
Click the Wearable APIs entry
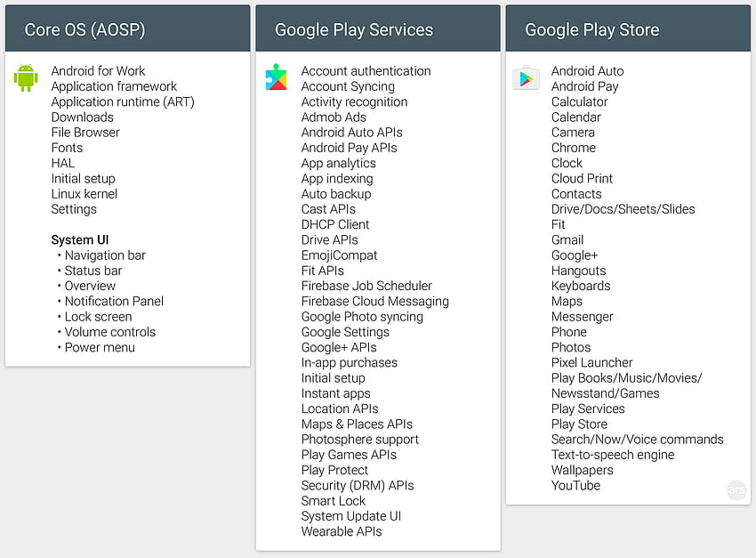342,531
